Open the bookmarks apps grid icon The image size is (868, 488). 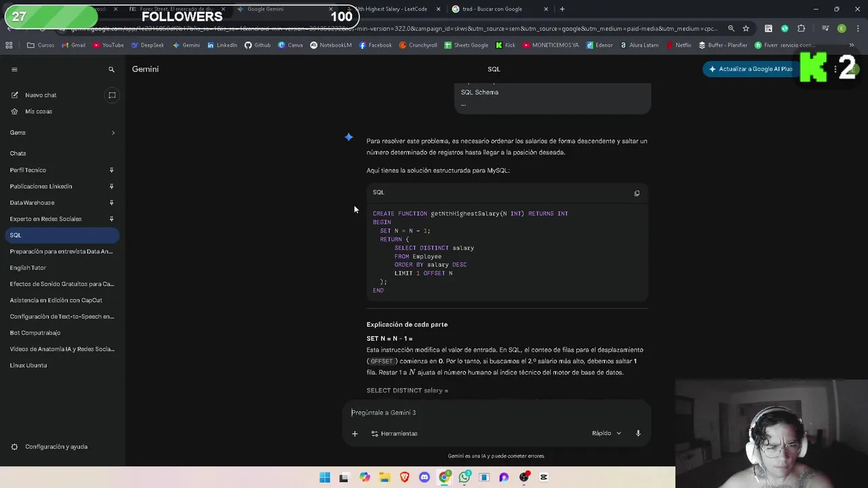(x=9, y=45)
